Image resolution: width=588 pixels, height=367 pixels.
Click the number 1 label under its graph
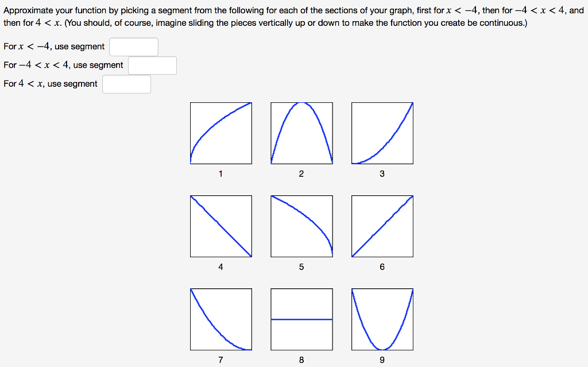click(220, 173)
